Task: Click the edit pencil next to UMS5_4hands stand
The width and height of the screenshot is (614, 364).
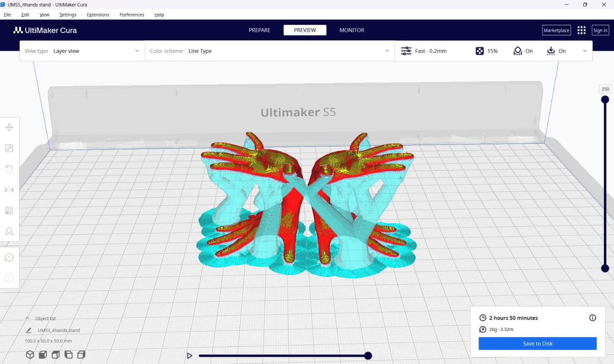Action: coord(29,330)
